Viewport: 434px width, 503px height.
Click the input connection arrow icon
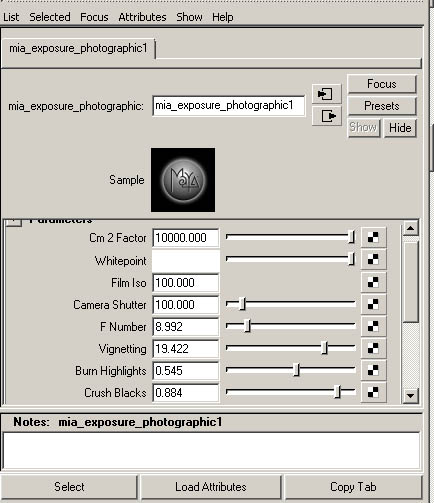pos(327,94)
